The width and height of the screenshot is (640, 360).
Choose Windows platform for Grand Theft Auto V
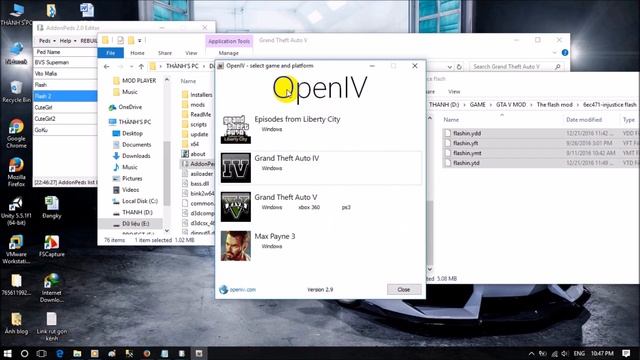pyautogui.click(x=272, y=207)
